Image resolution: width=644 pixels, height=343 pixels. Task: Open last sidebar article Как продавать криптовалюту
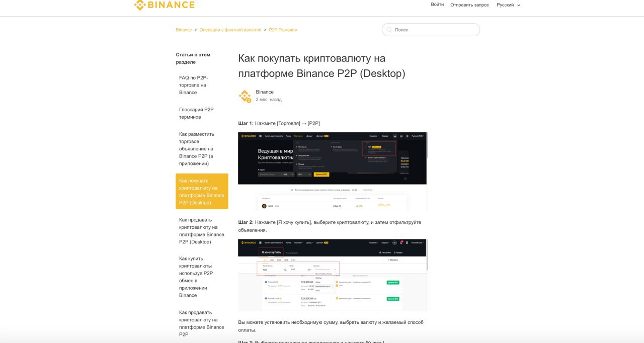click(202, 323)
